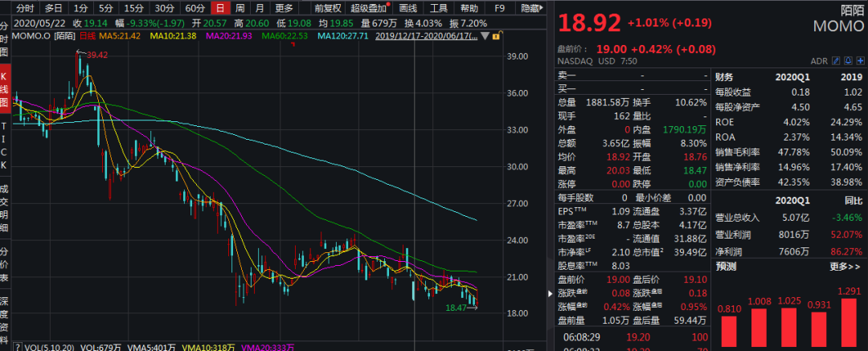Open the 画线 drawing tools
The image size is (868, 351).
[x=407, y=8]
